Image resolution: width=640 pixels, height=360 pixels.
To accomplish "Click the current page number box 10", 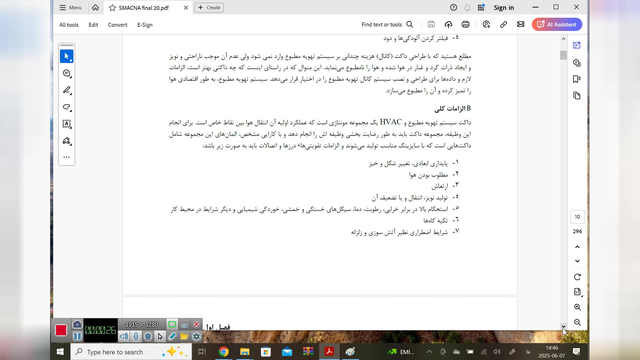I will [577, 217].
